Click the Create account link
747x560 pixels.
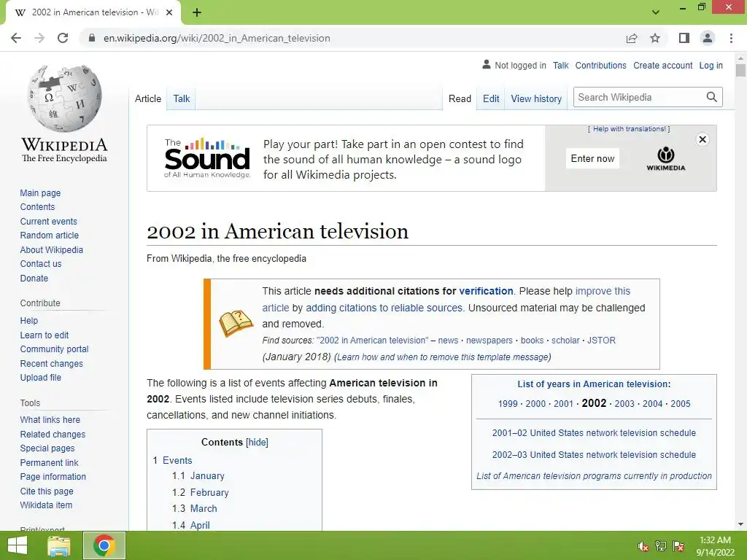tap(662, 65)
